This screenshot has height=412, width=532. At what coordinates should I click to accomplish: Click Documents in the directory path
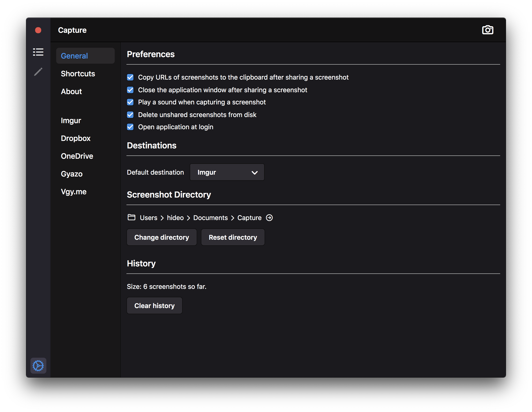tap(210, 218)
